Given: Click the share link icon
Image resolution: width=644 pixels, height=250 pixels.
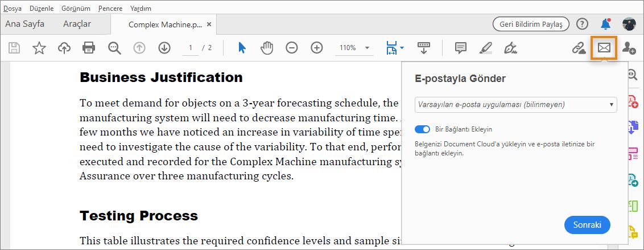Looking at the screenshot, I should click(x=579, y=48).
